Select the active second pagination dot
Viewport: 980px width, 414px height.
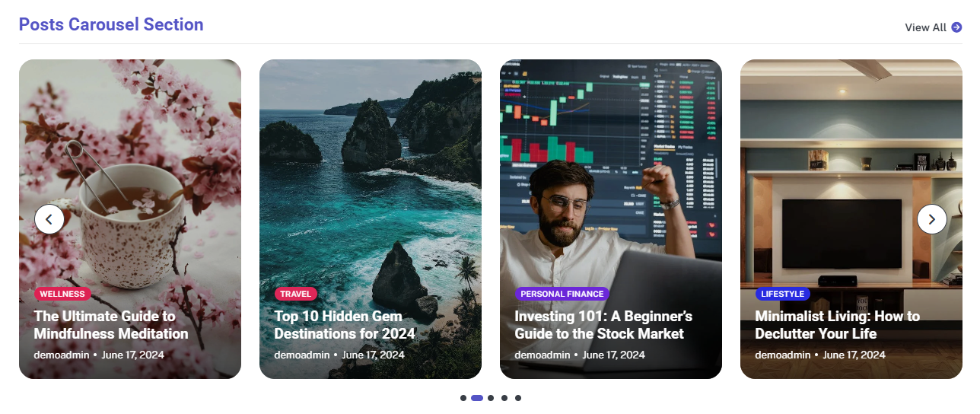tap(477, 398)
